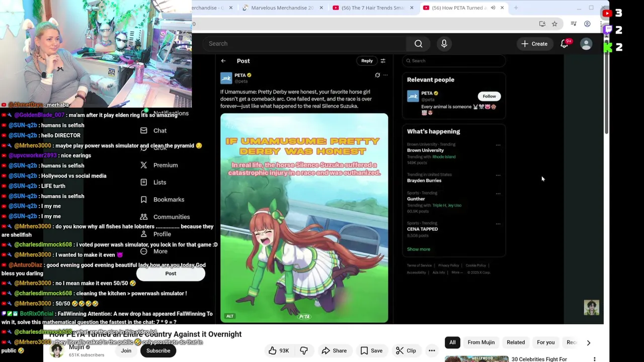Bookmark this page with the star icon

click(554, 24)
